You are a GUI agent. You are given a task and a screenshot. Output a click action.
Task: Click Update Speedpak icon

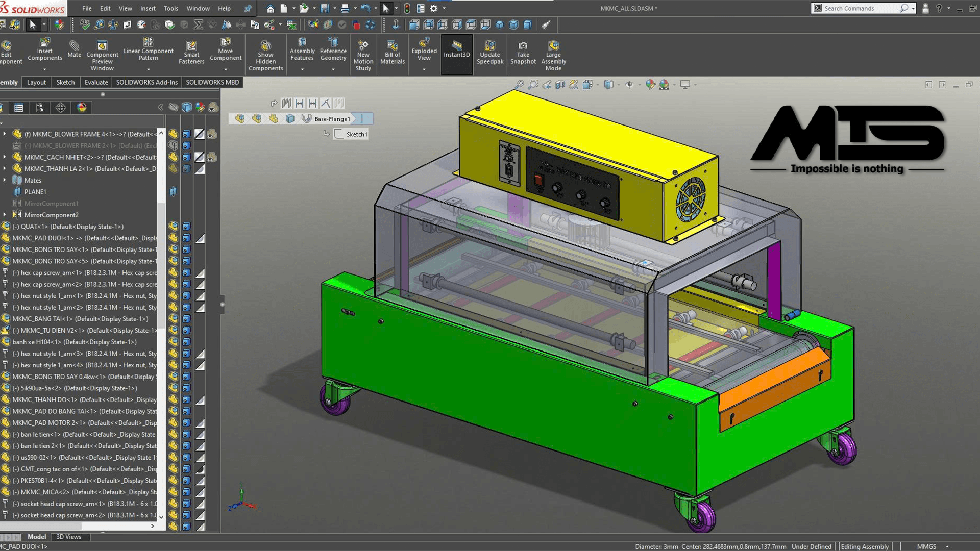[x=489, y=46]
